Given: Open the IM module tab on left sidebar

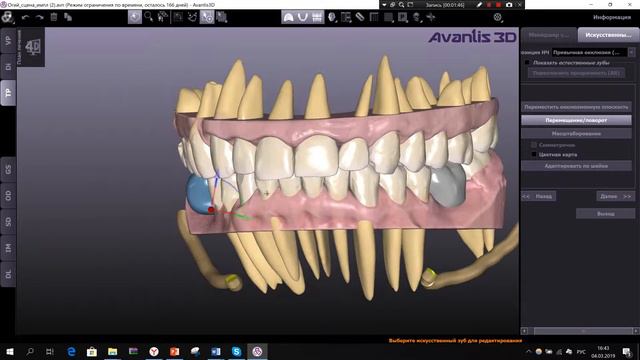Looking at the screenshot, I should tap(8, 248).
